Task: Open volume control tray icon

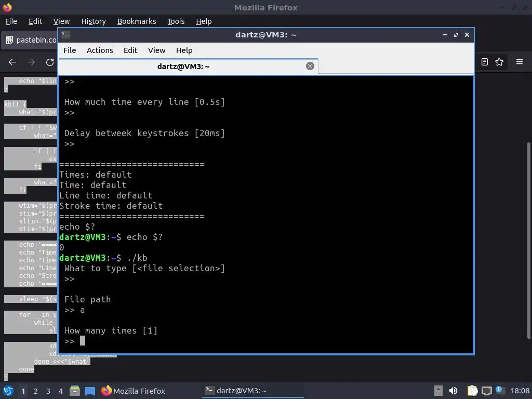Action: point(453,391)
